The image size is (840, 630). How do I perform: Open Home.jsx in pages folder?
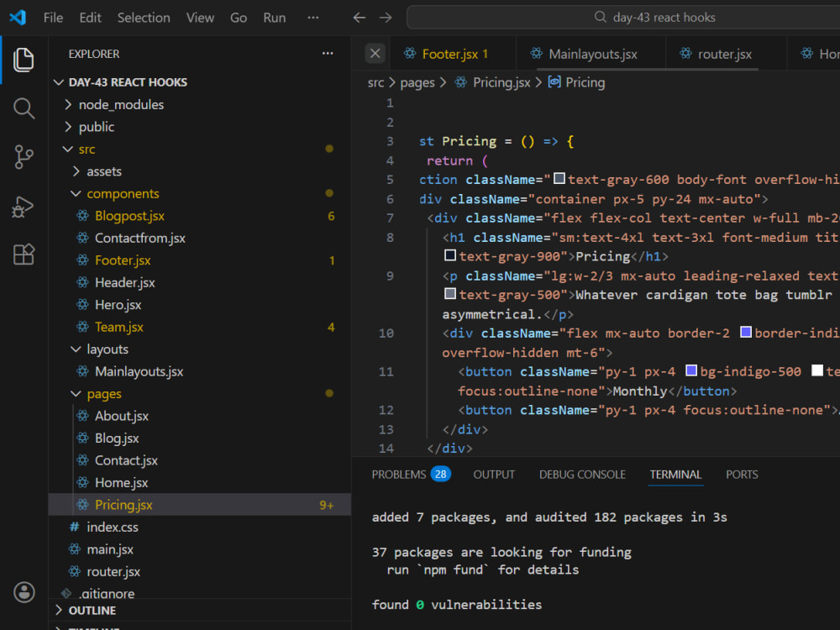point(199,483)
